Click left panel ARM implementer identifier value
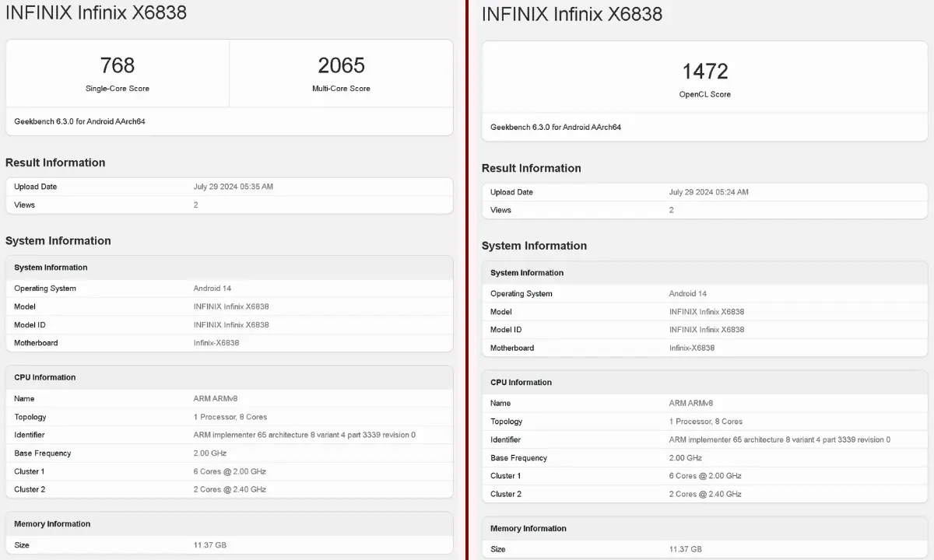Viewport: 934px width, 560px height. tap(304, 435)
